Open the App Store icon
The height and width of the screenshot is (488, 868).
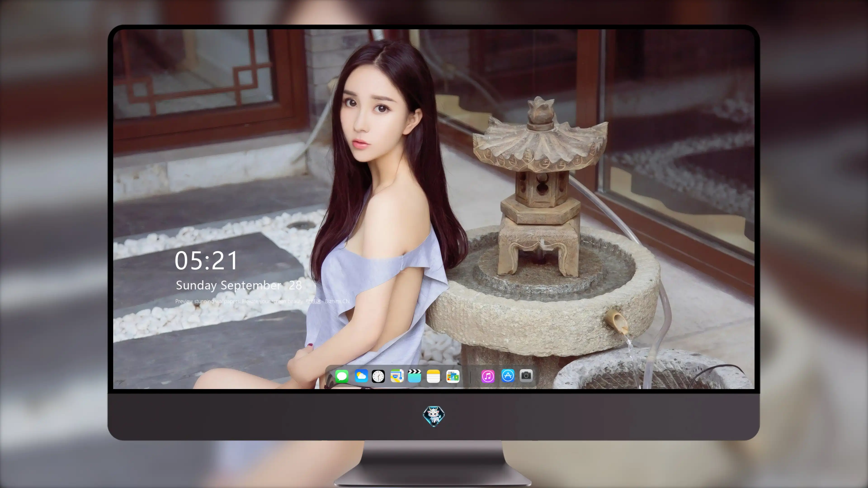(508, 375)
